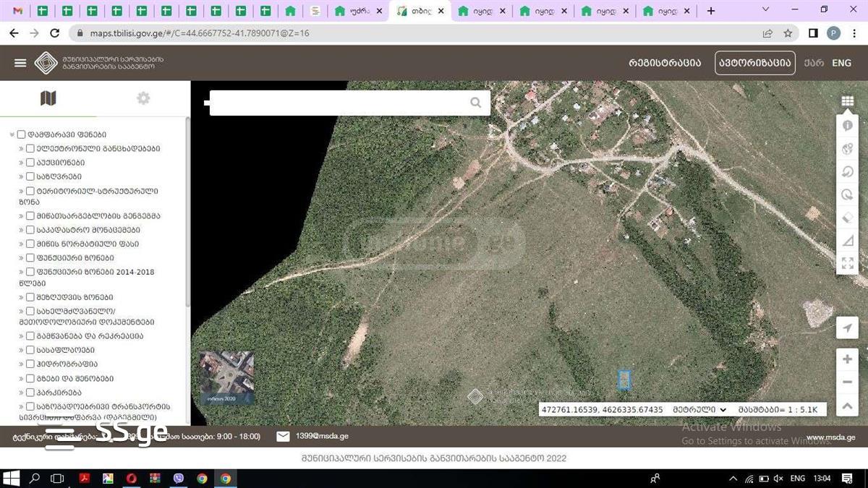
Task: Open the hamburger menu in the header
Action: tap(20, 63)
